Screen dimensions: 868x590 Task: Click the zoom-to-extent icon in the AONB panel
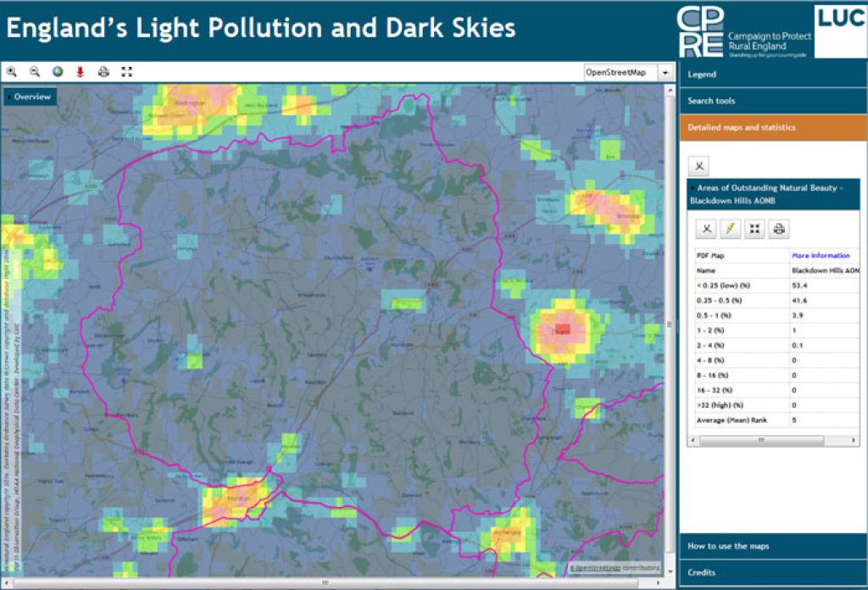tap(754, 228)
